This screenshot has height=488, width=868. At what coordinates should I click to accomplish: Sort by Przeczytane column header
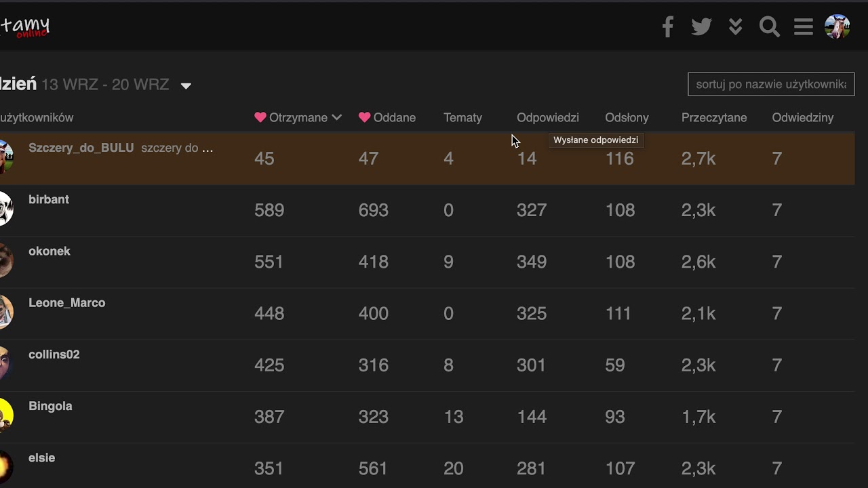pos(714,118)
